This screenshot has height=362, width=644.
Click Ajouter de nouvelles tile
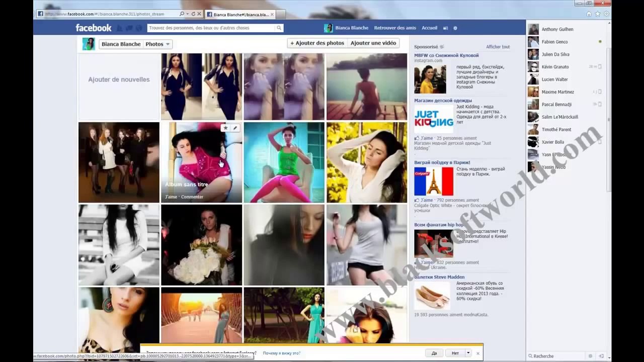pyautogui.click(x=119, y=86)
